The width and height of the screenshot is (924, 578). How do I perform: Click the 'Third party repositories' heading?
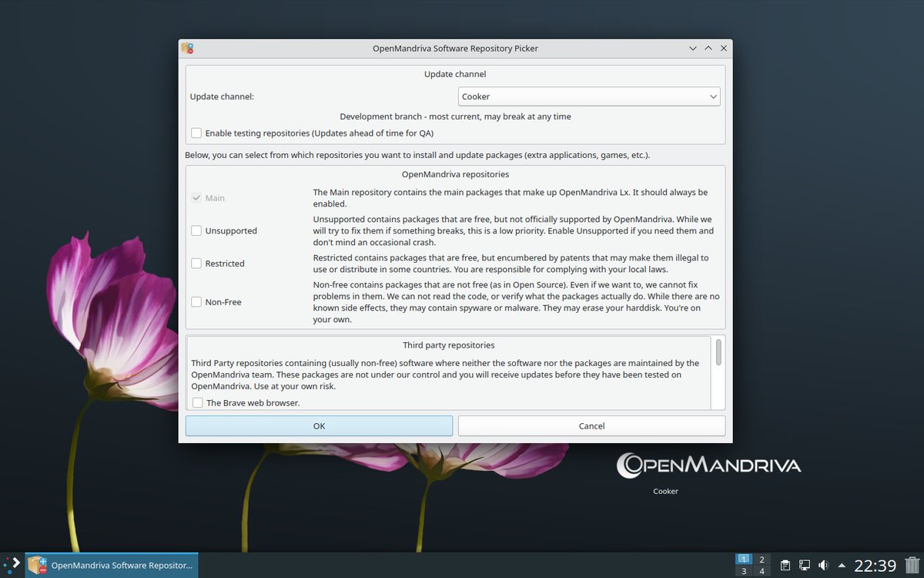click(x=448, y=345)
